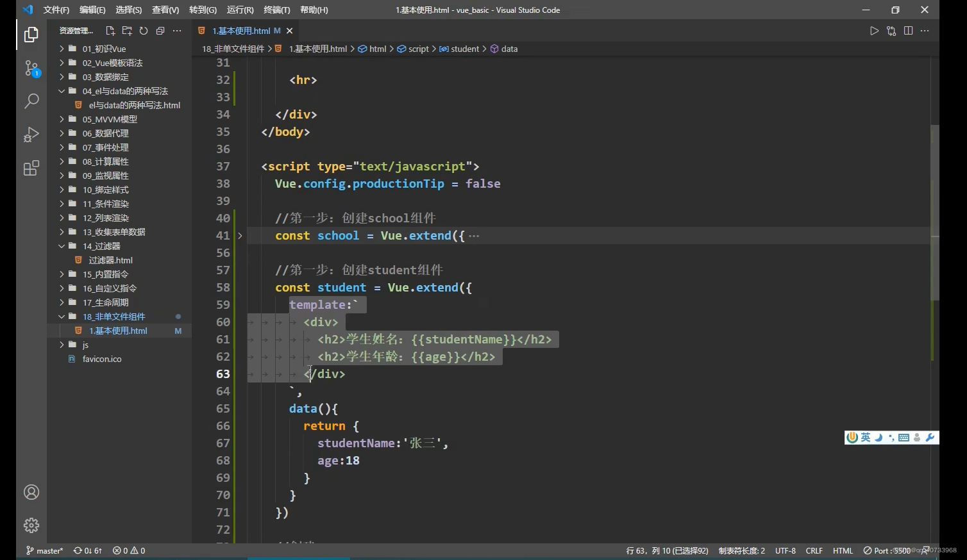Toggle IME punctuation mode icon

click(891, 438)
